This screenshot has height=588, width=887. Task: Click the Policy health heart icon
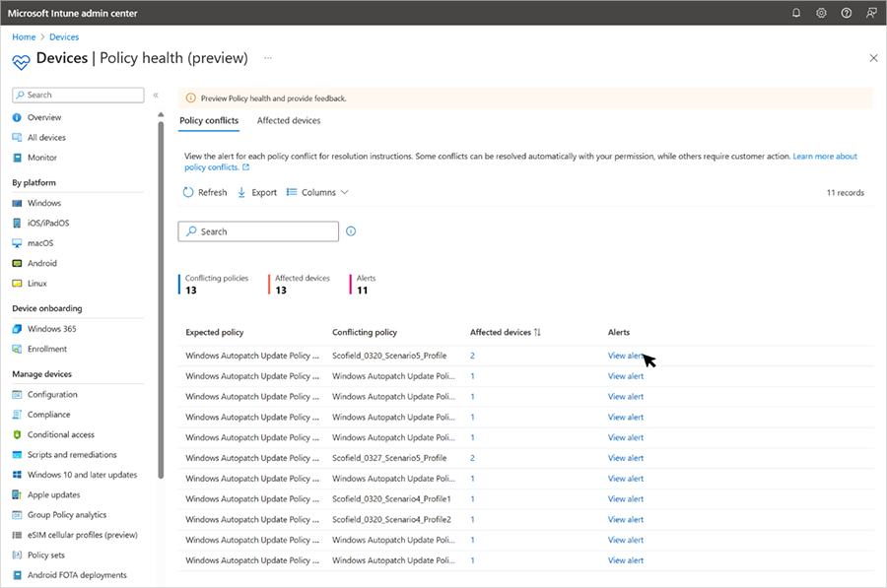click(x=21, y=62)
